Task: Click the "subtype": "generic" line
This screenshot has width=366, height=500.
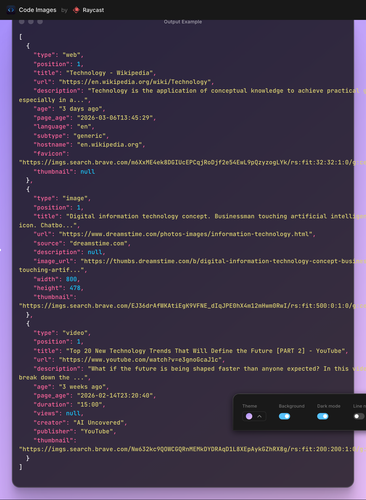Action: point(71,136)
